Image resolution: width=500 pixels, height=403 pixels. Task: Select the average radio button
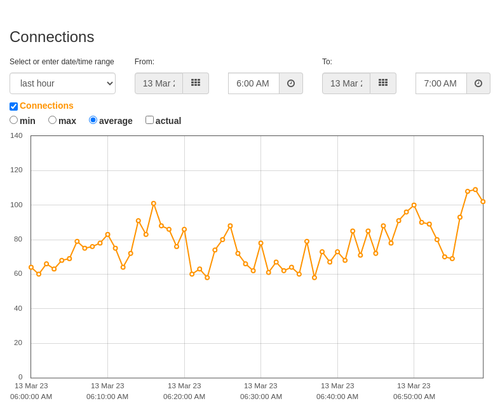tap(93, 120)
